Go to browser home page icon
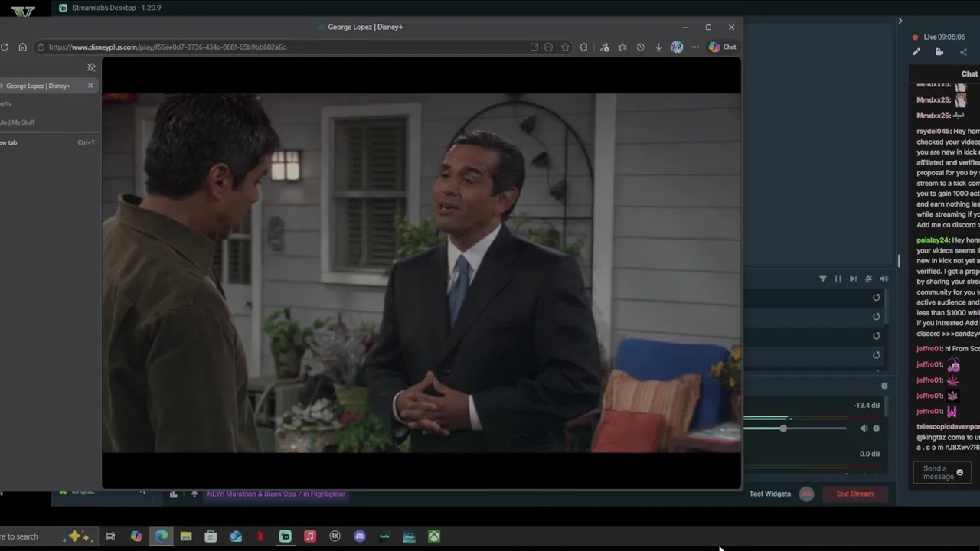 (22, 47)
